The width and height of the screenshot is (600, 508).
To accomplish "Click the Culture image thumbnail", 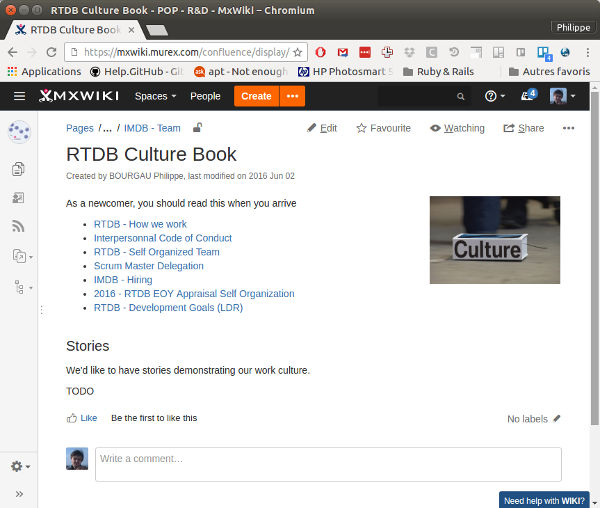I will tap(494, 240).
